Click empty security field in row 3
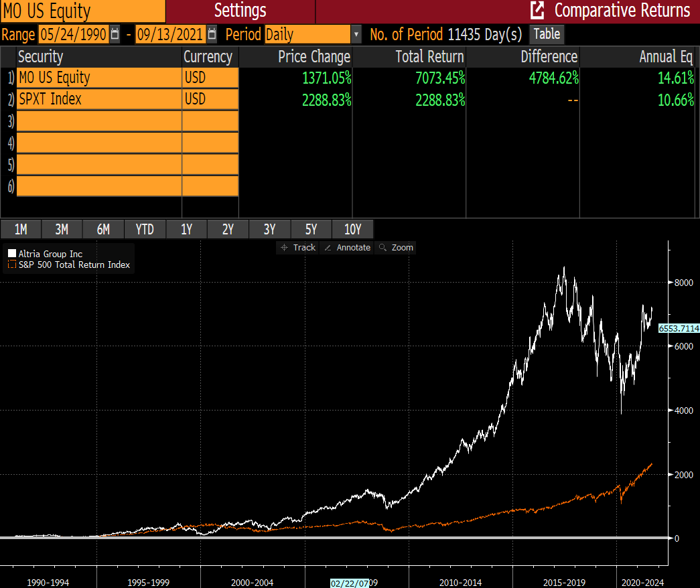700x588 pixels. coord(99,121)
